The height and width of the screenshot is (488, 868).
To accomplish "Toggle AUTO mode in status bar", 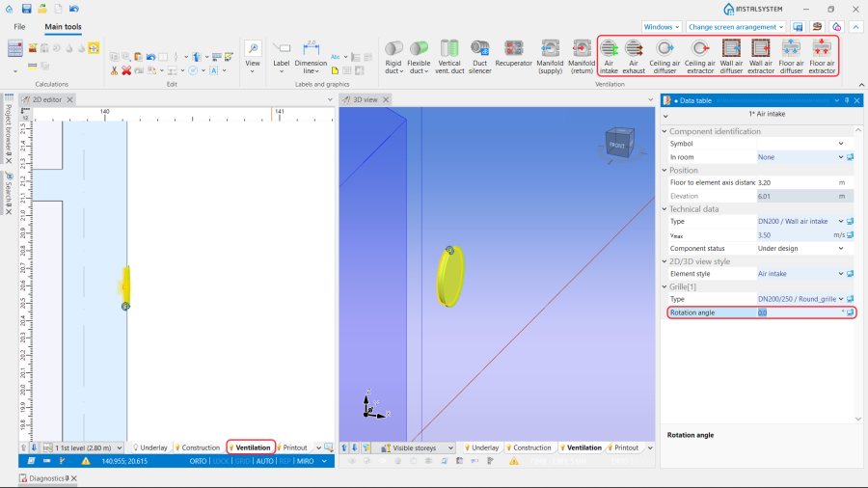I will tap(265, 461).
